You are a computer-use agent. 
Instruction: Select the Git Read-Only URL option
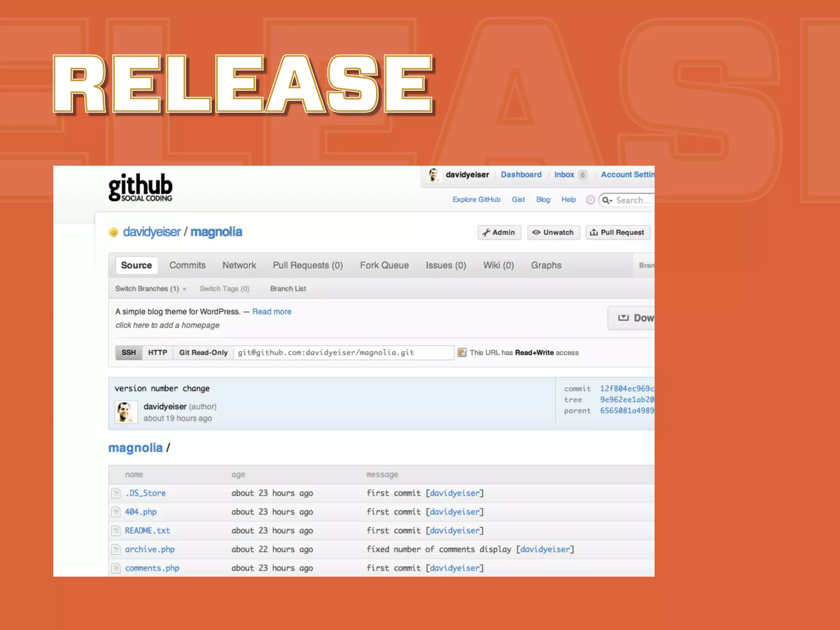click(203, 353)
